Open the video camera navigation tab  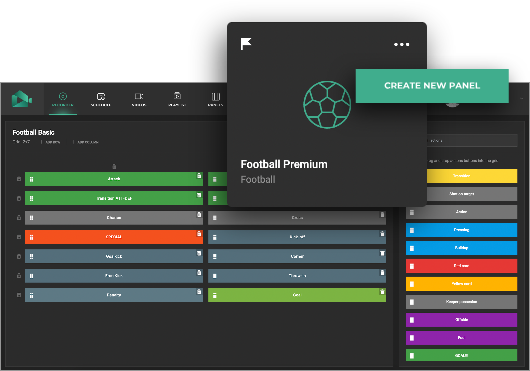tap(139, 100)
